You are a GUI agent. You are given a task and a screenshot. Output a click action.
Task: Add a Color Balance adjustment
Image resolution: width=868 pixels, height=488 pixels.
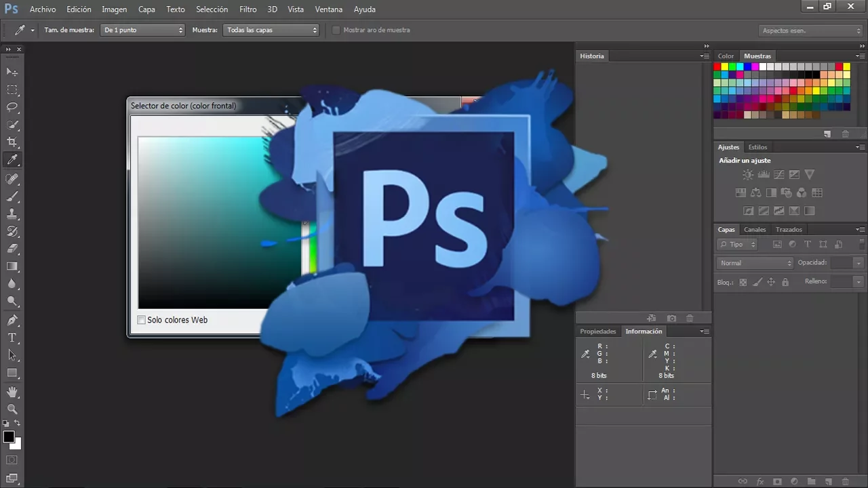(756, 193)
